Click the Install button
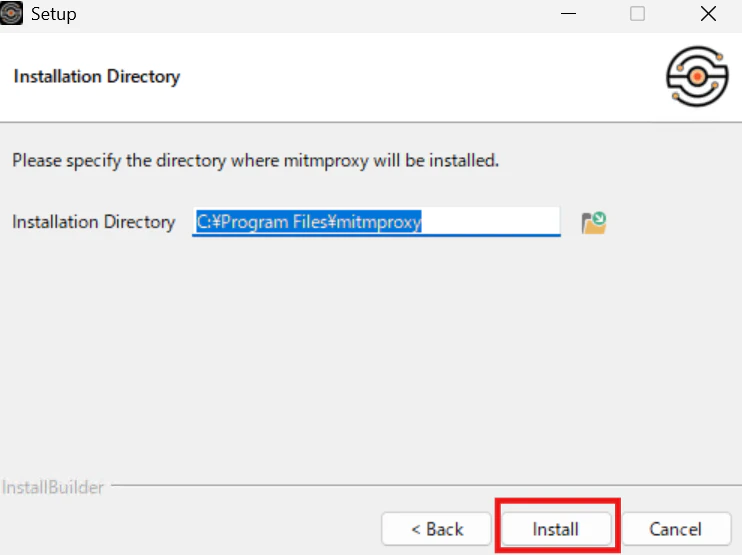742x555 pixels. [x=556, y=529]
